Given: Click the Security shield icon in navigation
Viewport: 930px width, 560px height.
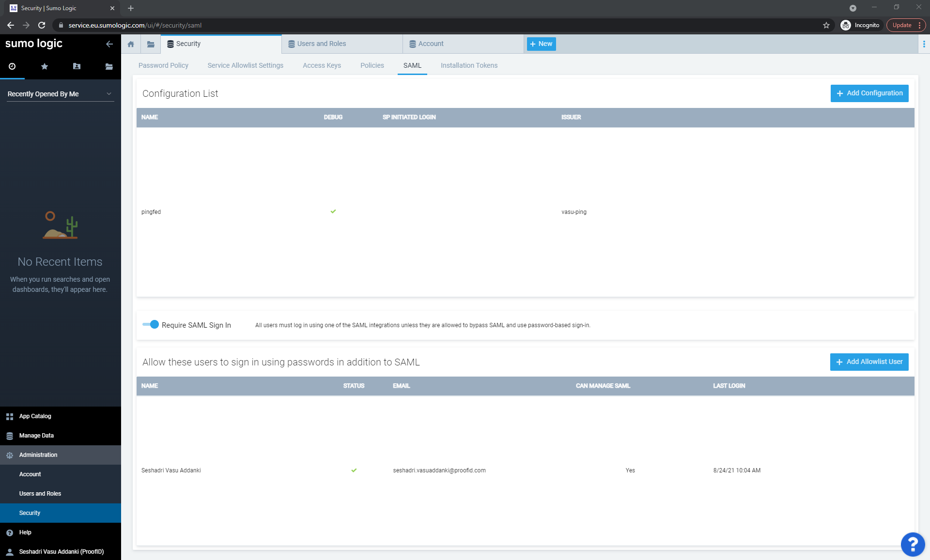Looking at the screenshot, I should pos(170,44).
